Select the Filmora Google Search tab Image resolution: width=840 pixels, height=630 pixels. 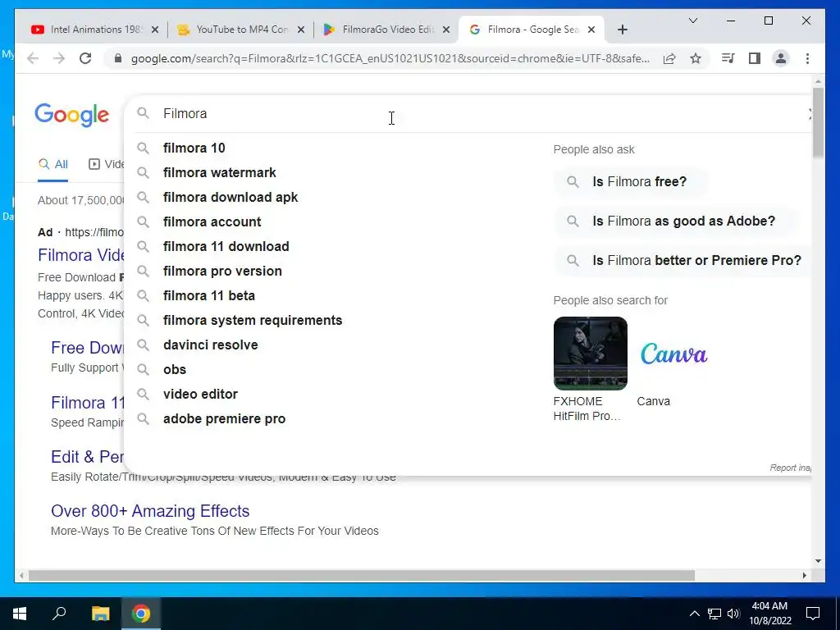pyautogui.click(x=531, y=30)
